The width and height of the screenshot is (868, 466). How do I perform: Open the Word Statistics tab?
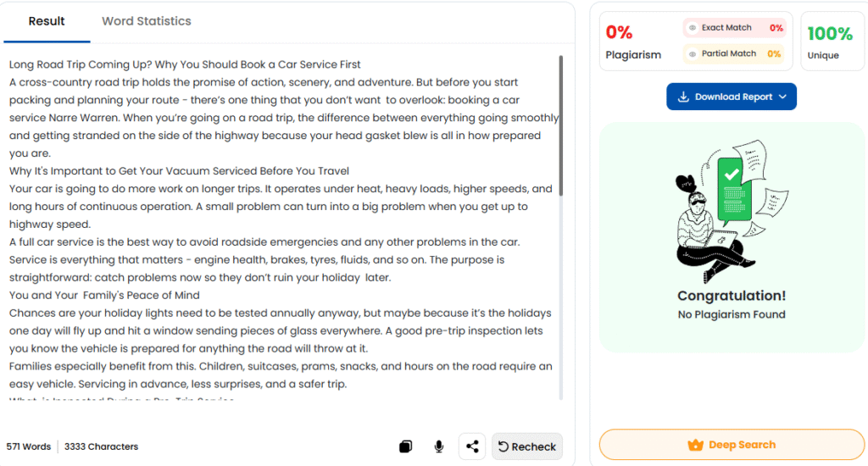point(147,21)
